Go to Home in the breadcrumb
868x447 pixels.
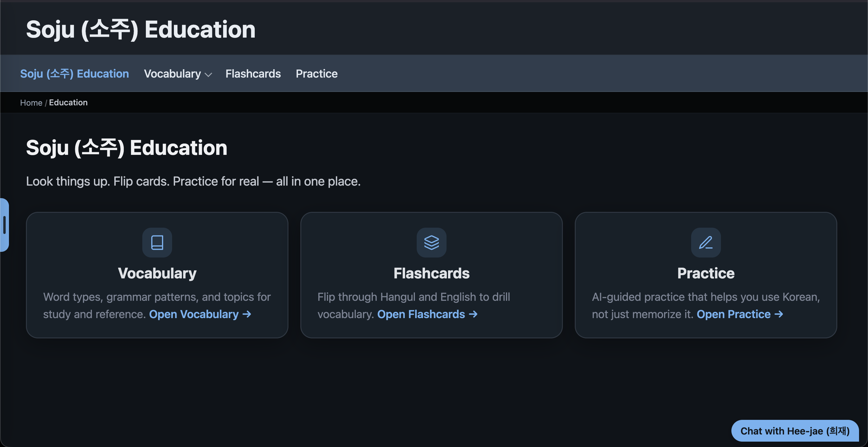(x=31, y=102)
